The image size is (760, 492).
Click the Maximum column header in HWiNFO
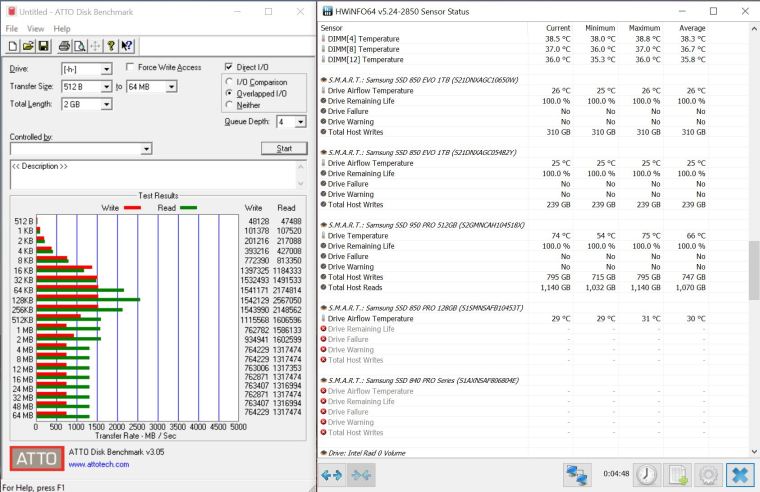tap(645, 28)
